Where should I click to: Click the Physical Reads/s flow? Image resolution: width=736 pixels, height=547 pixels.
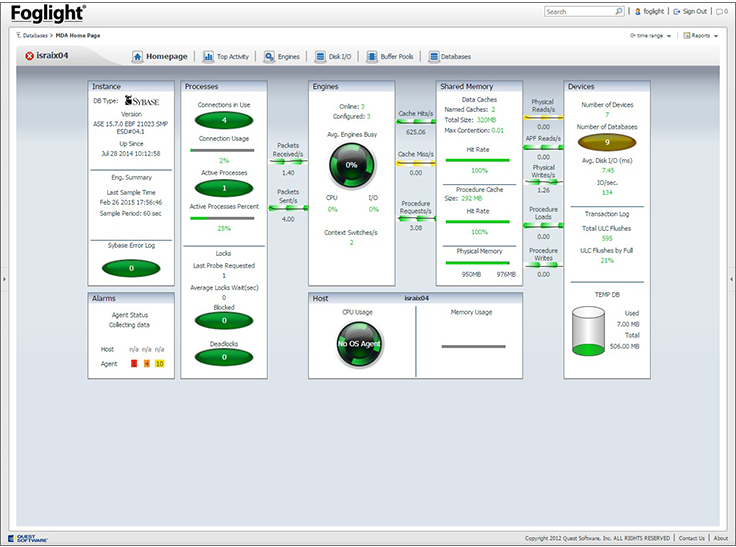[x=543, y=117]
